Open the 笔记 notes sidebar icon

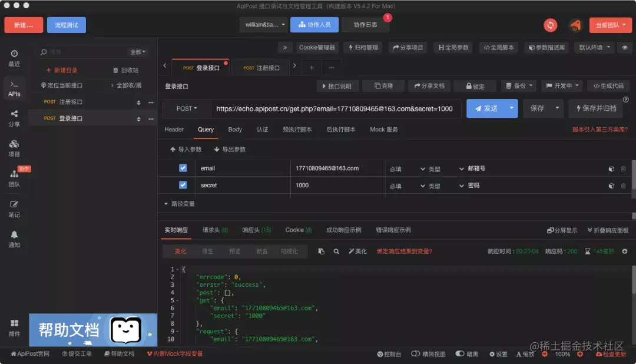pyautogui.click(x=14, y=209)
